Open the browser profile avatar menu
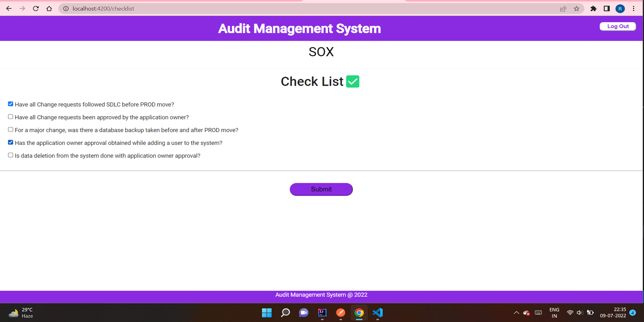644x322 pixels. 620,8
